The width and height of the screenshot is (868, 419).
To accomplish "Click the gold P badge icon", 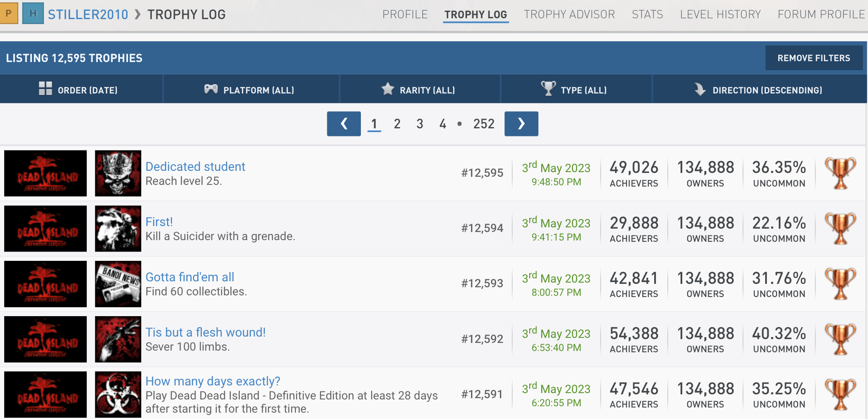I will coord(9,13).
